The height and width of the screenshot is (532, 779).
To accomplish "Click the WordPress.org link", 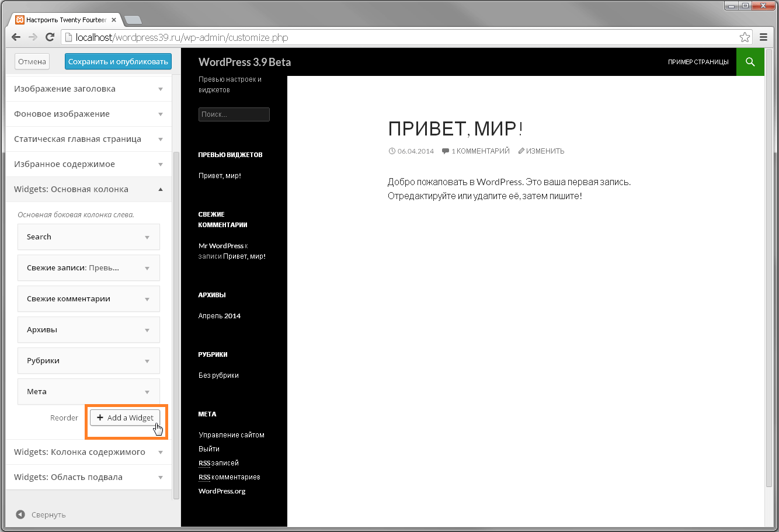I will [222, 491].
